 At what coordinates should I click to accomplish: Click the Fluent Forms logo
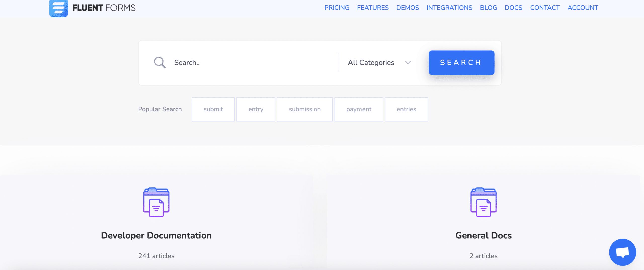coord(92,8)
